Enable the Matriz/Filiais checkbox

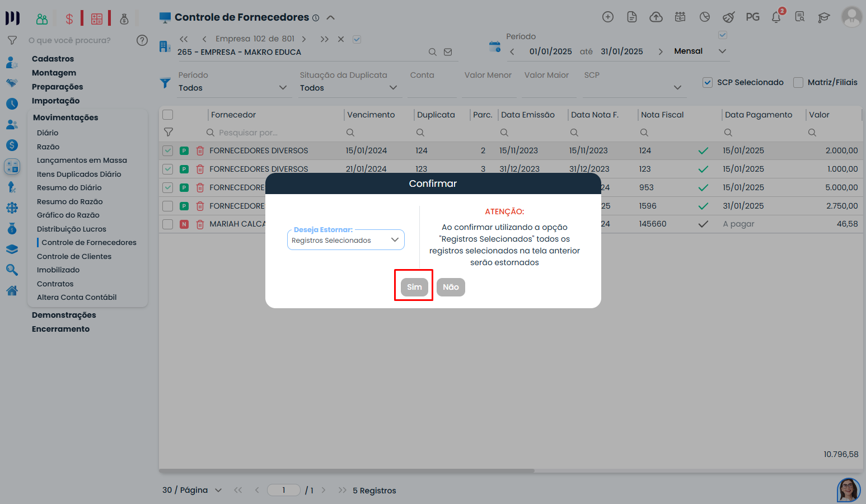pos(798,83)
